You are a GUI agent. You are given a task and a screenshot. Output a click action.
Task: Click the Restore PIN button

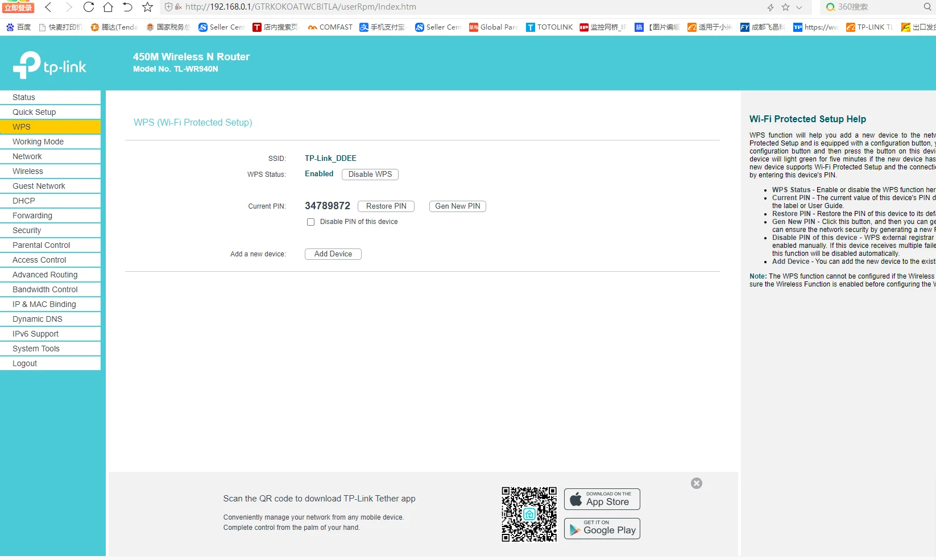[x=386, y=206]
